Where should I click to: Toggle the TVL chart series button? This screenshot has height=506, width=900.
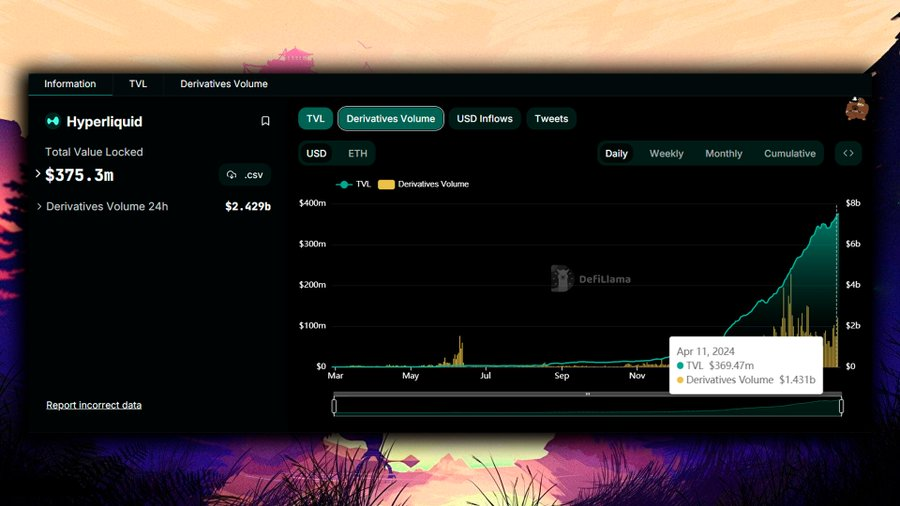[315, 119]
